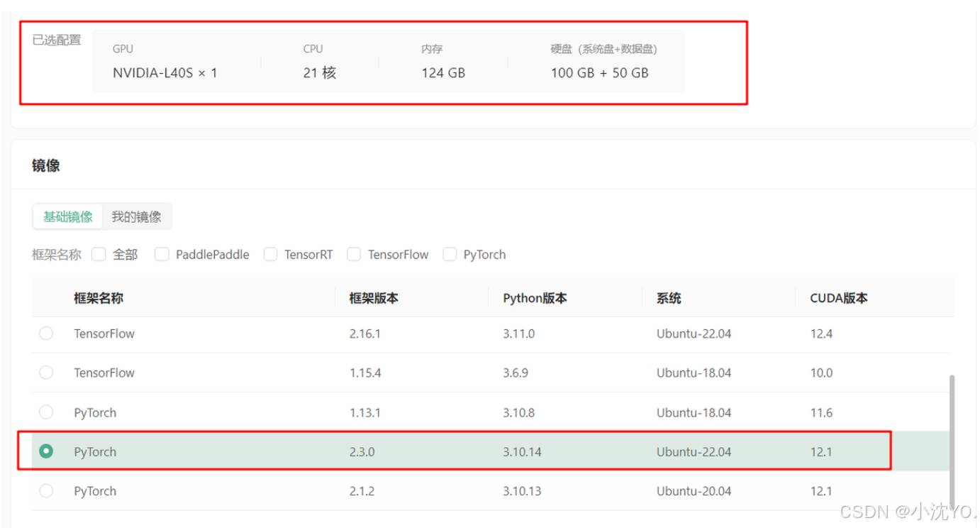This screenshot has width=980, height=528.
Task: Select the PyTorch 2.1.2 image radio button
Action: [46, 490]
